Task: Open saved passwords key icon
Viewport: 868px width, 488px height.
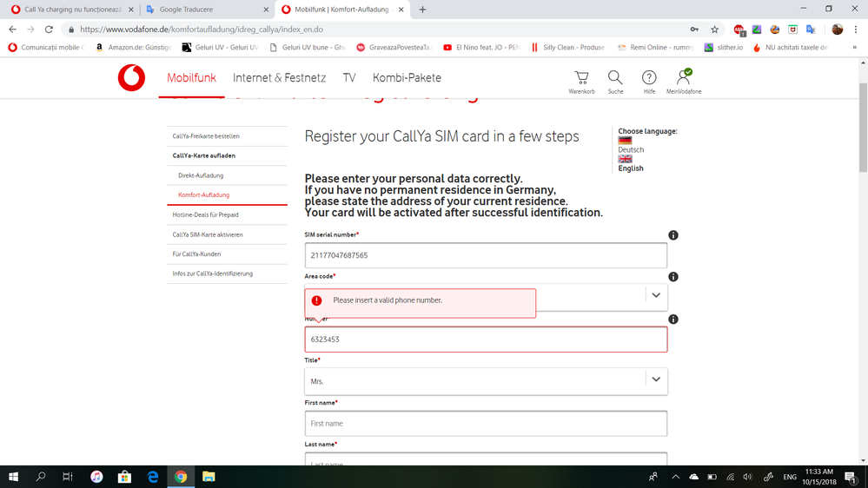Action: click(694, 30)
